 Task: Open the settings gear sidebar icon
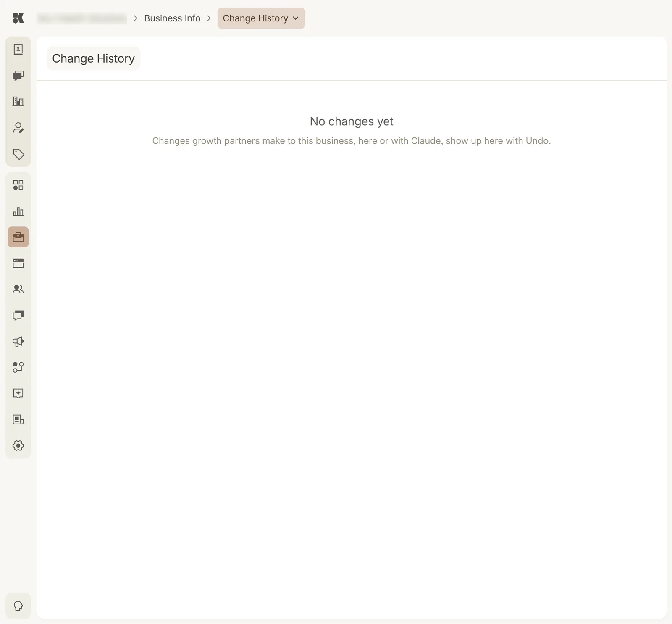18,445
